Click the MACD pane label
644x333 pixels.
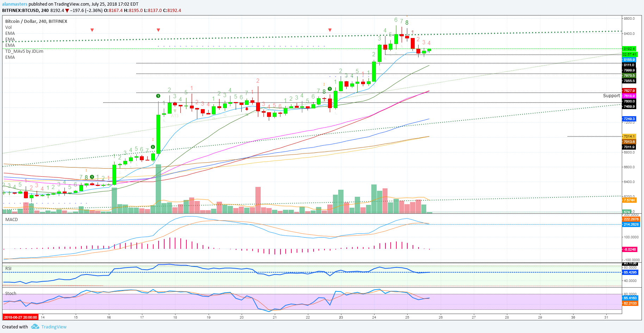(x=12, y=220)
